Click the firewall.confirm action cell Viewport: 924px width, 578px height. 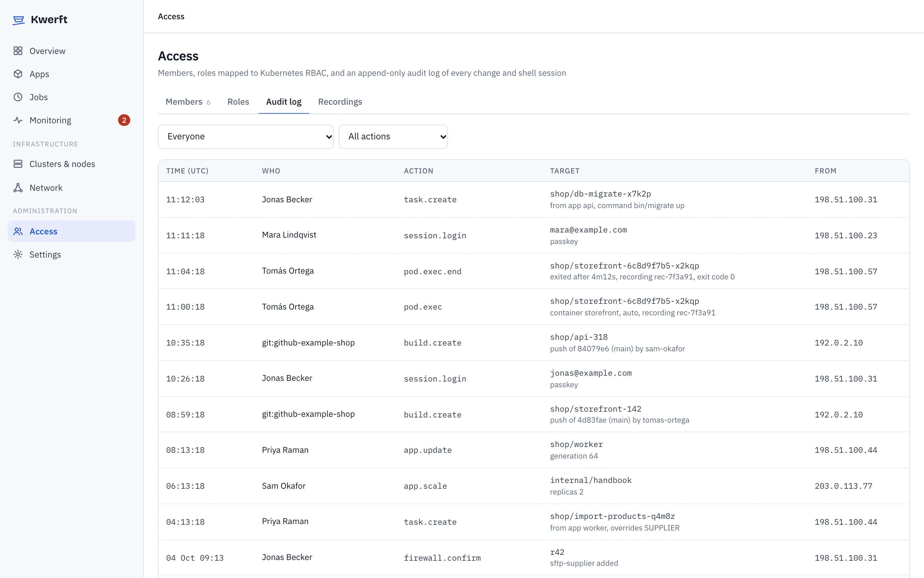(x=442, y=558)
